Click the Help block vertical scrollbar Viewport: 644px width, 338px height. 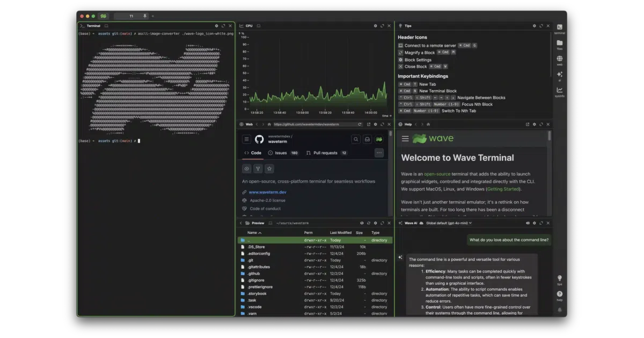point(549,136)
